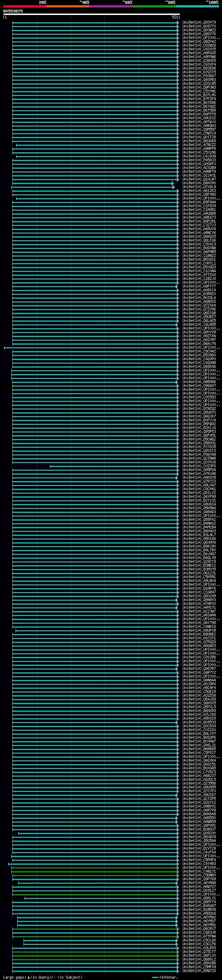Click the UniRef100_A4H3Y8 label

pyautogui.click(x=199, y=477)
